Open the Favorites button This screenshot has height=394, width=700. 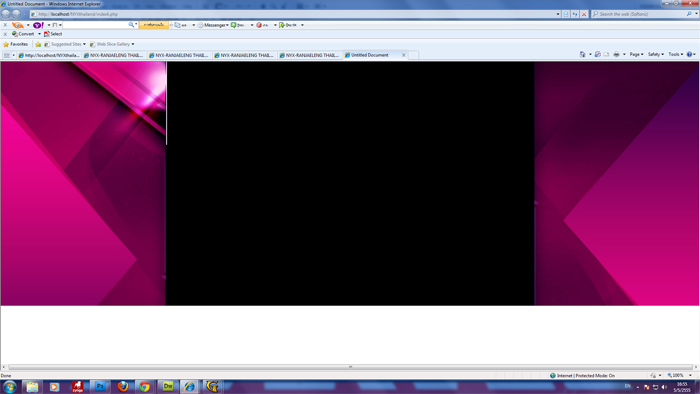(x=16, y=44)
